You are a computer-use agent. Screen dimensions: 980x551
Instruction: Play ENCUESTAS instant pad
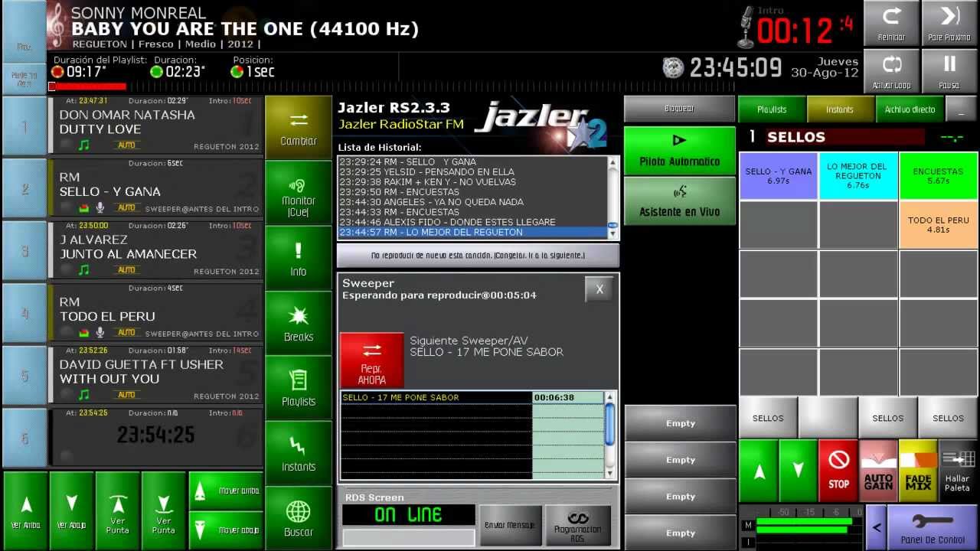point(939,176)
